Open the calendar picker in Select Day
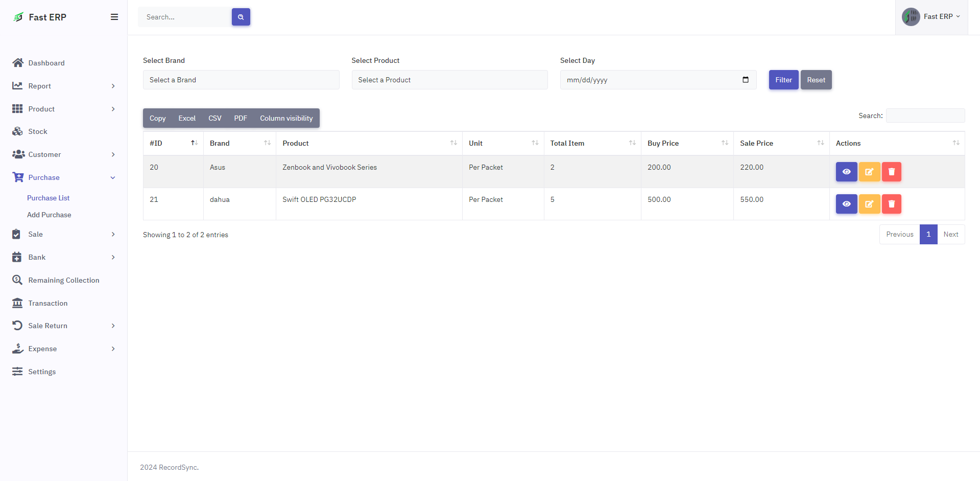Image resolution: width=980 pixels, height=481 pixels. [745, 80]
